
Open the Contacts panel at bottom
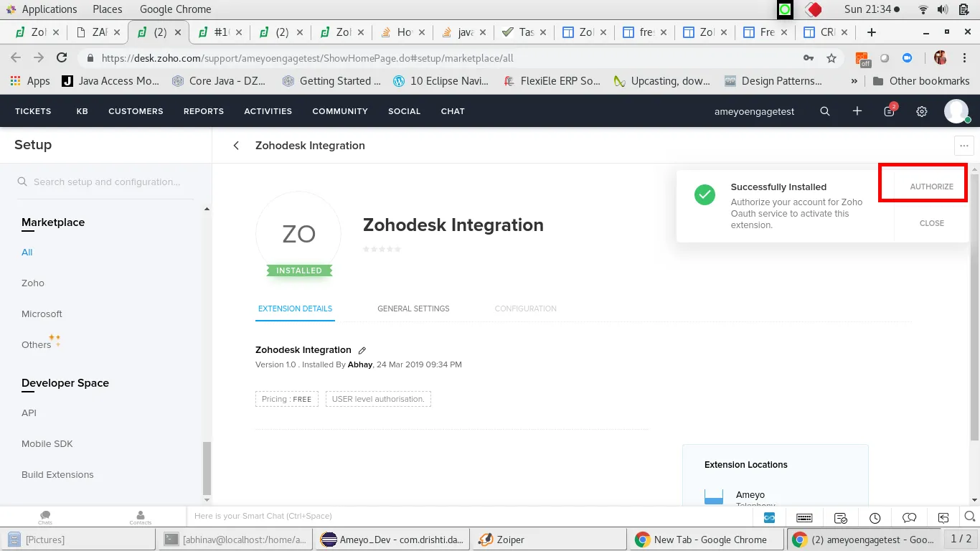click(141, 517)
